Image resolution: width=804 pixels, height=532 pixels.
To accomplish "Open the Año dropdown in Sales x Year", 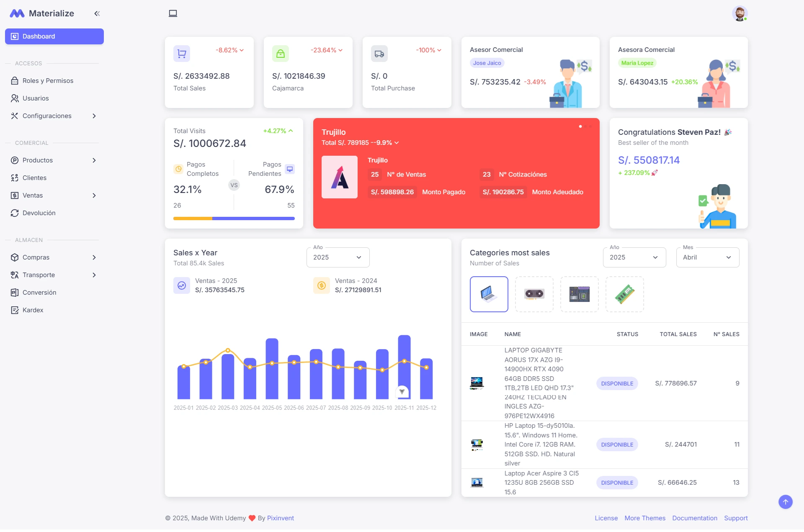I will pos(338,257).
